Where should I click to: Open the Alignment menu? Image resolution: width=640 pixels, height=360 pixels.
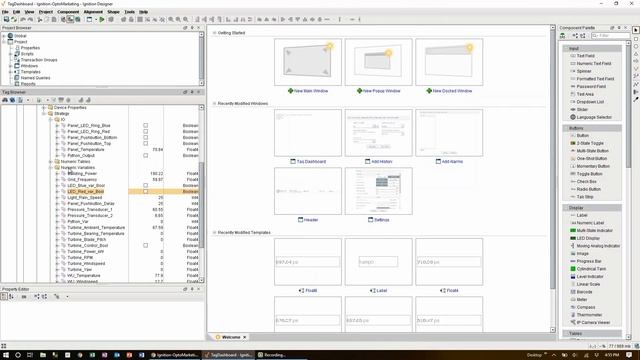click(x=93, y=12)
